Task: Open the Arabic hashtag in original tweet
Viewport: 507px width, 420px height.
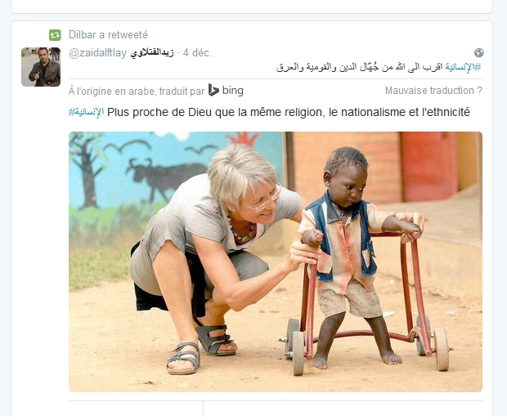Action: 463,67
